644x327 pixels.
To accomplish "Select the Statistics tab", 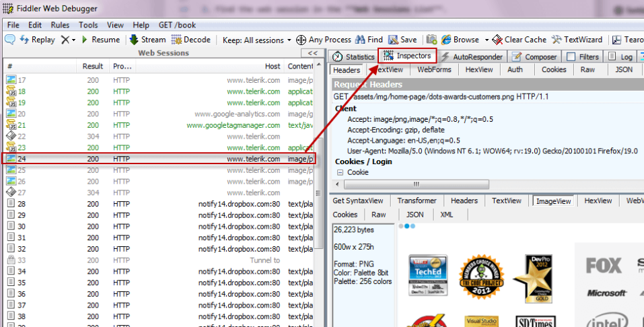I will pyautogui.click(x=353, y=57).
